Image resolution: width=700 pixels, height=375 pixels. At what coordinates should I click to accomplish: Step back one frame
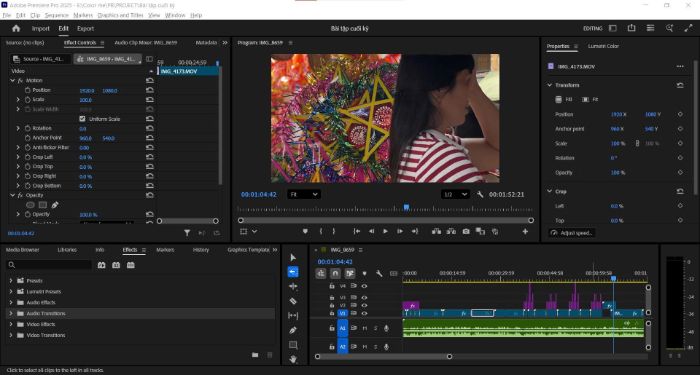click(371, 231)
